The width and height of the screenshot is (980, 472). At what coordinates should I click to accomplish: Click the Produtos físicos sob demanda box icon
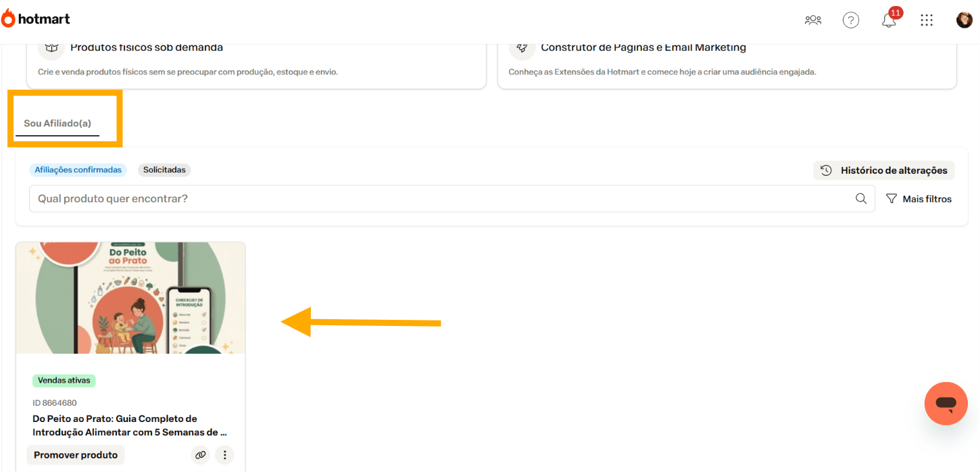(51, 48)
